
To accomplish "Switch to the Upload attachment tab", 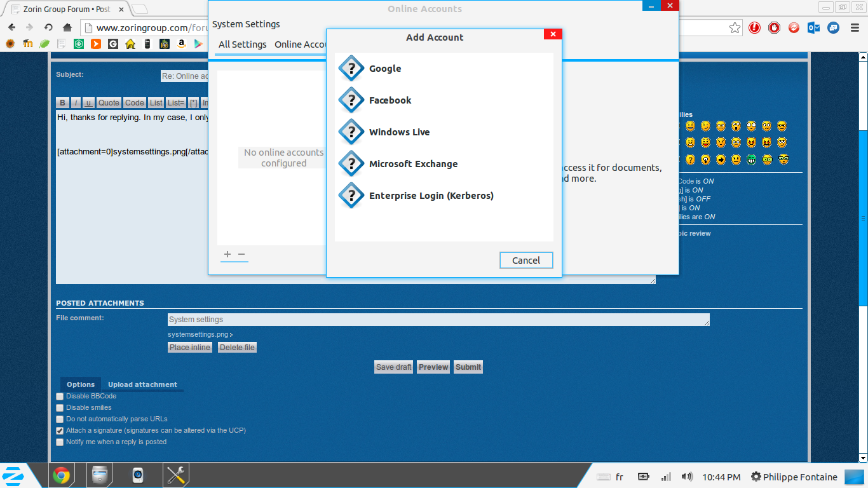I will click(142, 384).
